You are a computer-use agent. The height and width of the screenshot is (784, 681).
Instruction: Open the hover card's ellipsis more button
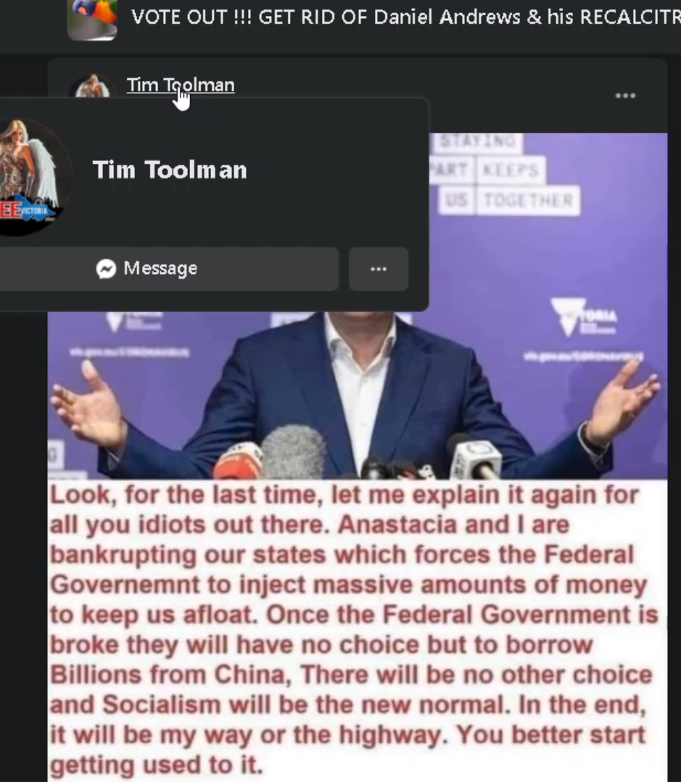coord(379,269)
